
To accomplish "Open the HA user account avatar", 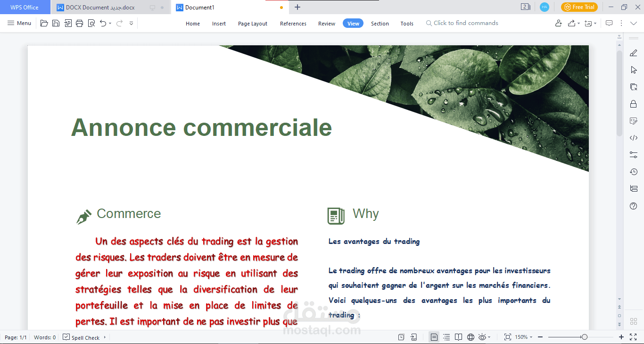I will pos(545,7).
